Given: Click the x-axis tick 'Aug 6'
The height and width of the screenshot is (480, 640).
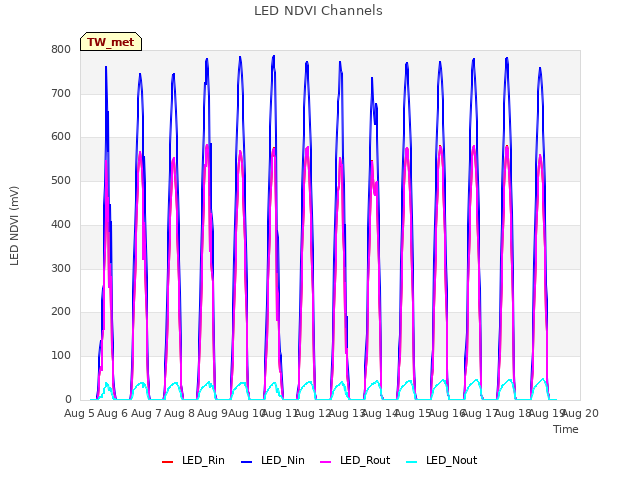Looking at the screenshot, I should (x=113, y=413).
